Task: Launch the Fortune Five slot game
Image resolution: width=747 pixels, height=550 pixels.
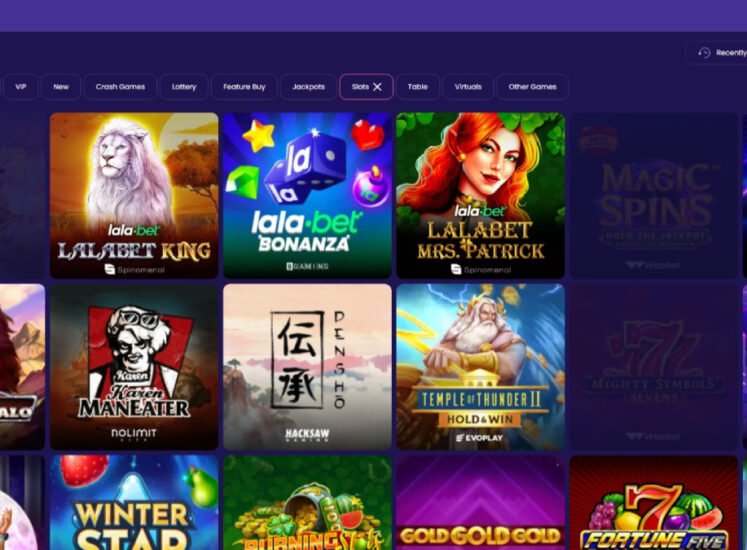Action: pos(654,502)
